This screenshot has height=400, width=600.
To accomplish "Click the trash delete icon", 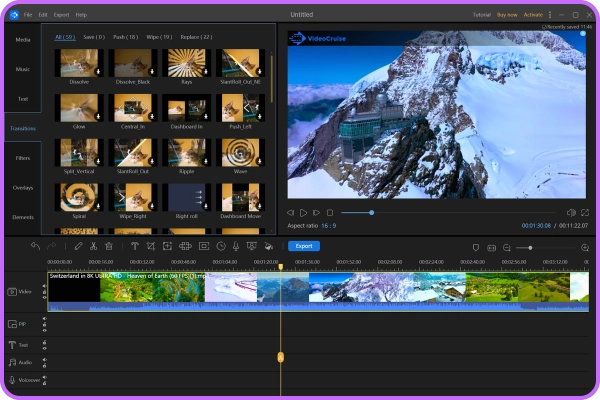I will (109, 246).
